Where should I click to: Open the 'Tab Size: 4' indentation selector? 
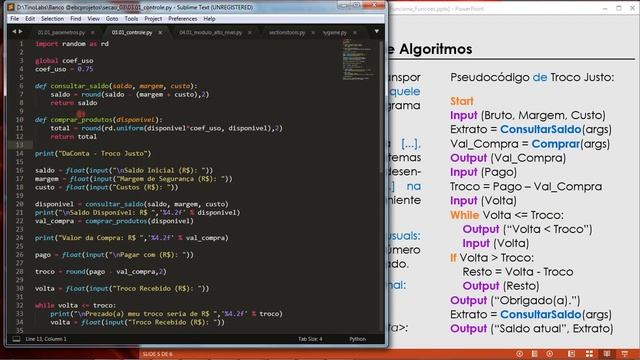point(310,339)
